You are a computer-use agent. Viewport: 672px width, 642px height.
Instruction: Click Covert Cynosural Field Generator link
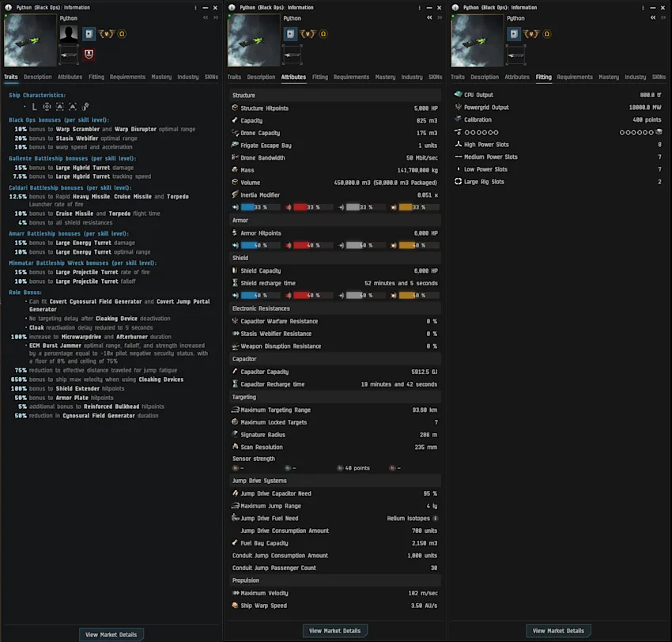pos(96,301)
